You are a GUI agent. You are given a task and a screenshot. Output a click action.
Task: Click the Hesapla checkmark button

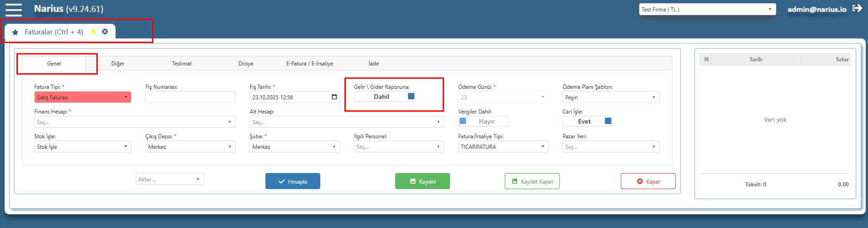click(293, 181)
